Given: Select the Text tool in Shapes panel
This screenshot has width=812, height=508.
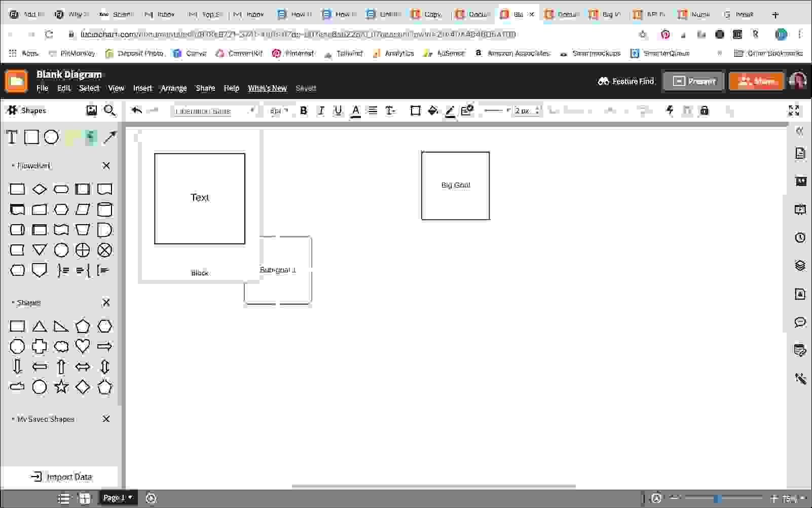Looking at the screenshot, I should coord(12,137).
